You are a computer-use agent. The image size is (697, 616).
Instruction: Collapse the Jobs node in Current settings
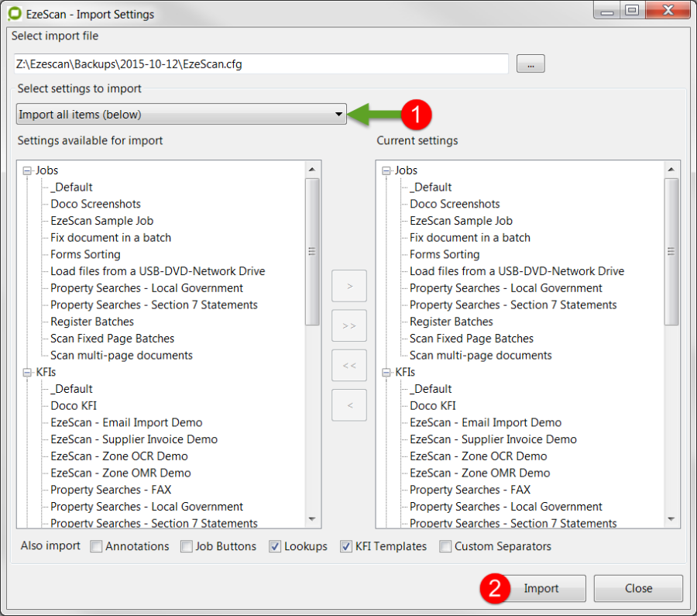click(386, 170)
